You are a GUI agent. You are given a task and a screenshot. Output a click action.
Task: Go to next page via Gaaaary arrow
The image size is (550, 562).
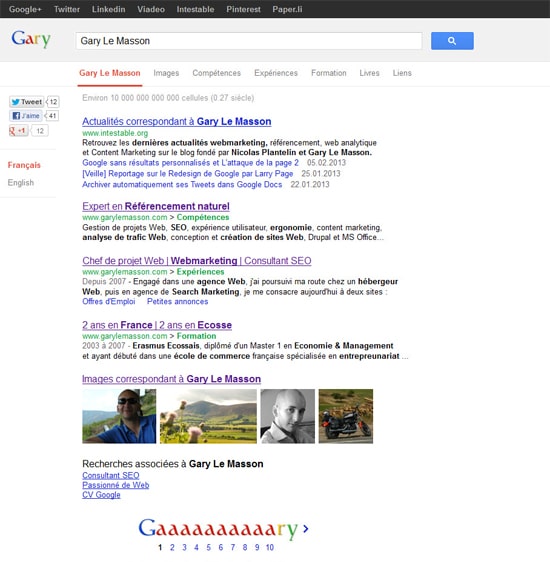tap(306, 529)
